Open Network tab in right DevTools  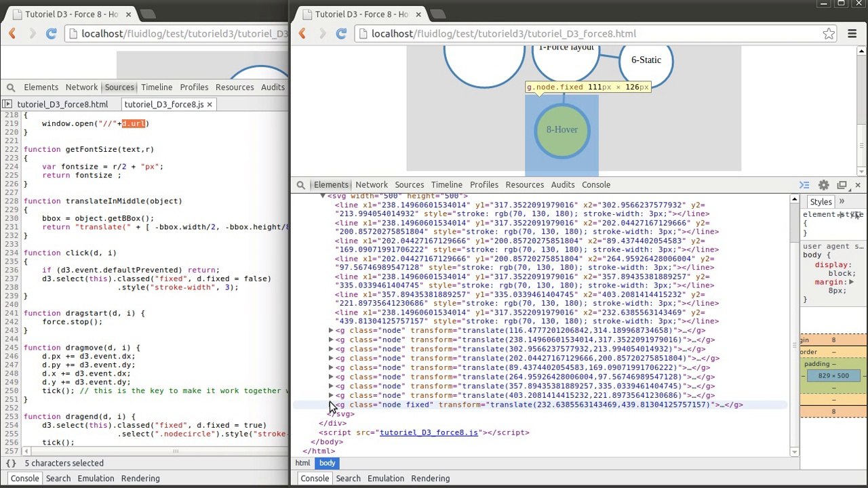pyautogui.click(x=372, y=185)
